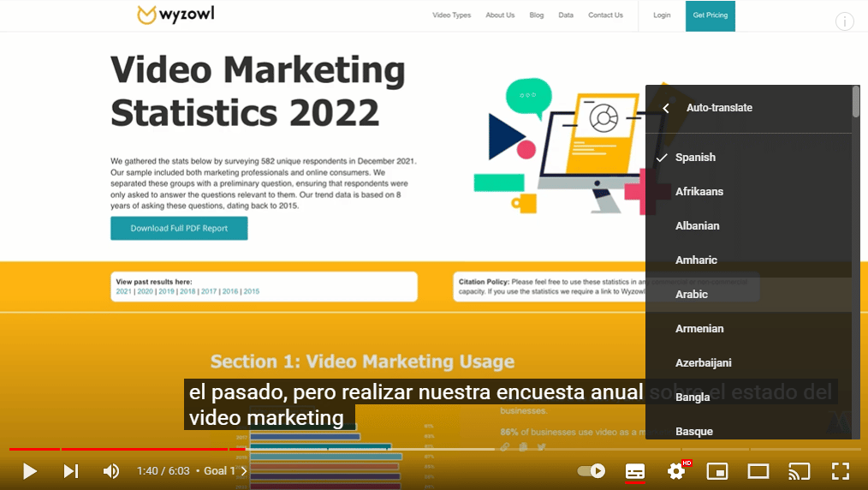The image size is (868, 490).
Task: Open 2019 past results link
Action: pyautogui.click(x=167, y=291)
